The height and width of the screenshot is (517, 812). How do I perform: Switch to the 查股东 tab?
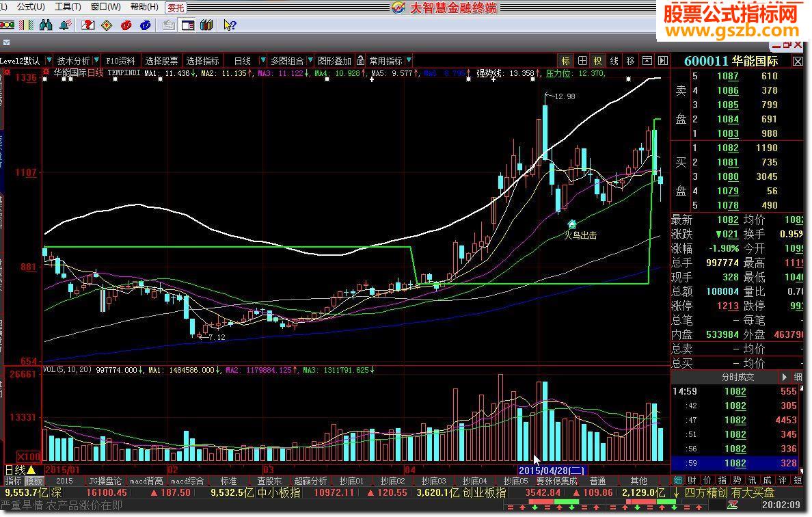pos(269,481)
